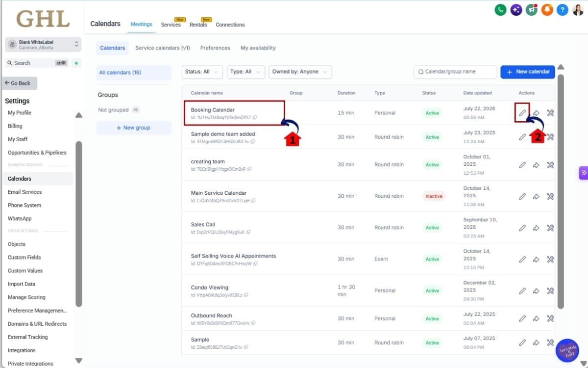Share the Self Selling Voice AI Appointments calendar
588x368 pixels.
click(x=536, y=259)
